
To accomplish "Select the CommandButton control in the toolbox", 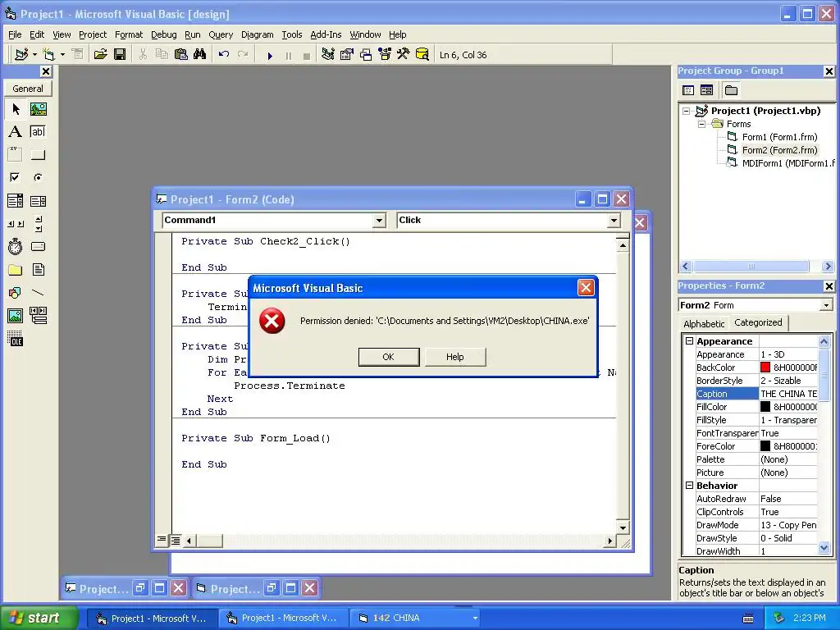I will pos(38,155).
